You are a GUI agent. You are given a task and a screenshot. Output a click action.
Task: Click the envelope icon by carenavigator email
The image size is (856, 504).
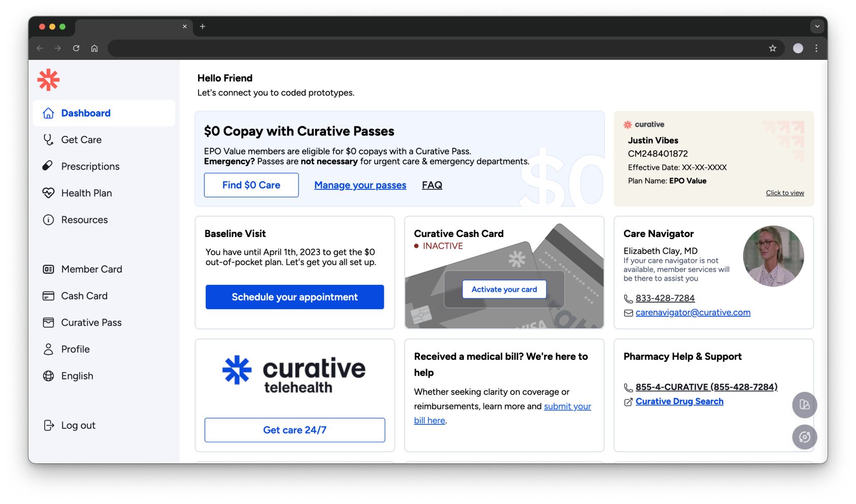[x=629, y=313]
